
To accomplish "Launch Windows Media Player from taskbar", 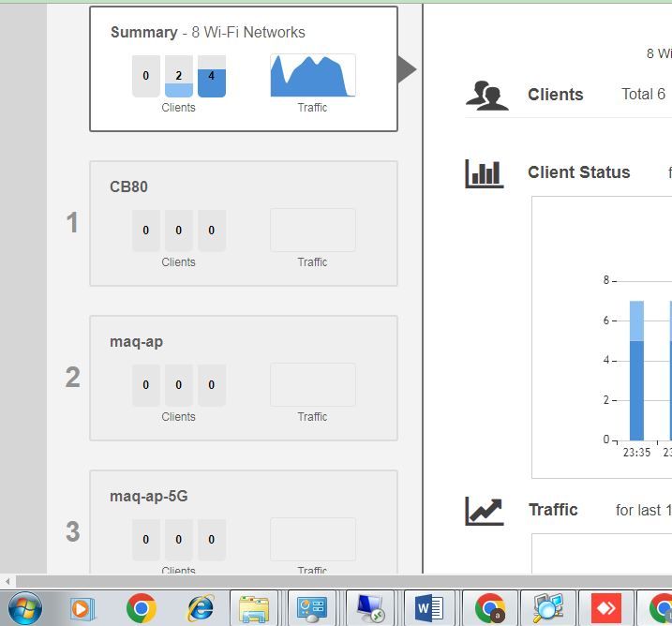I will click(82, 609).
